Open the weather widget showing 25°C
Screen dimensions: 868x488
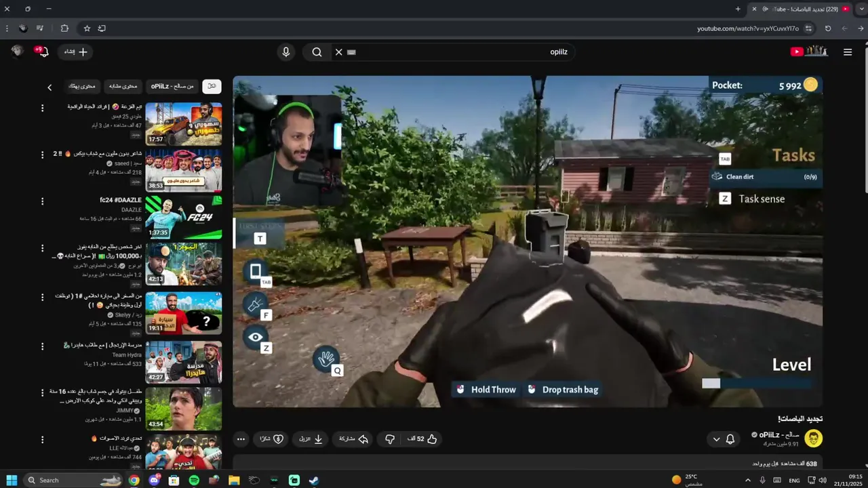tap(686, 480)
